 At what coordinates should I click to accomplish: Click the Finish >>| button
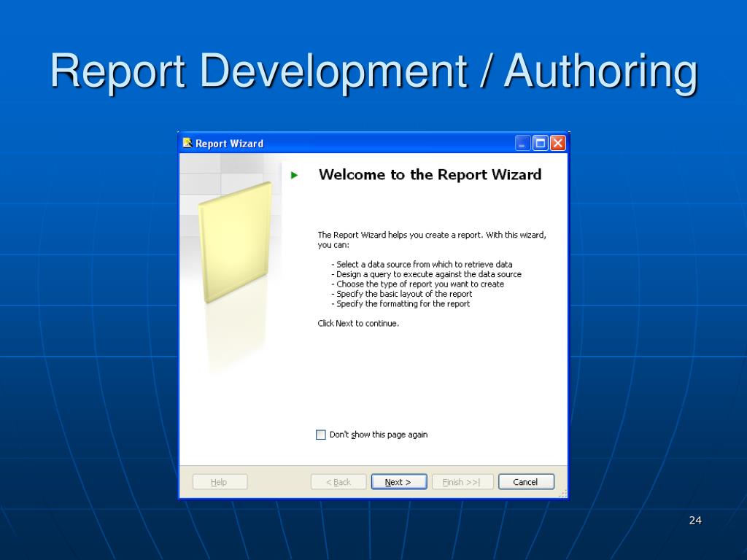pyautogui.click(x=461, y=482)
